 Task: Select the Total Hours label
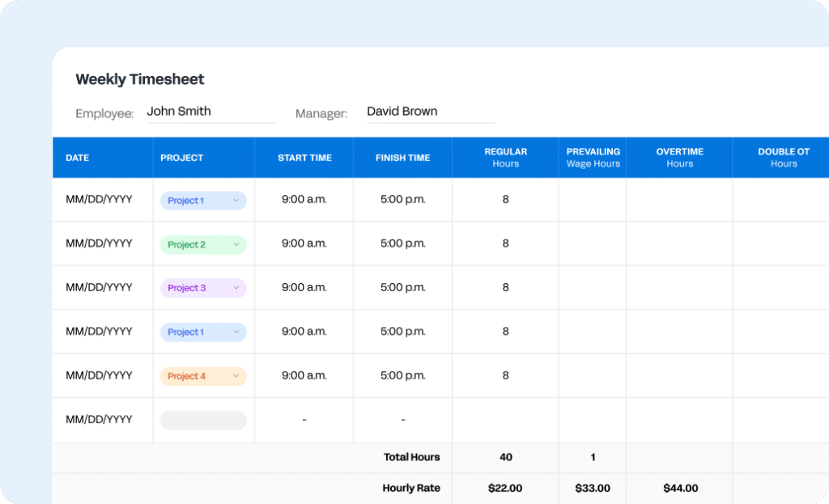coord(411,458)
